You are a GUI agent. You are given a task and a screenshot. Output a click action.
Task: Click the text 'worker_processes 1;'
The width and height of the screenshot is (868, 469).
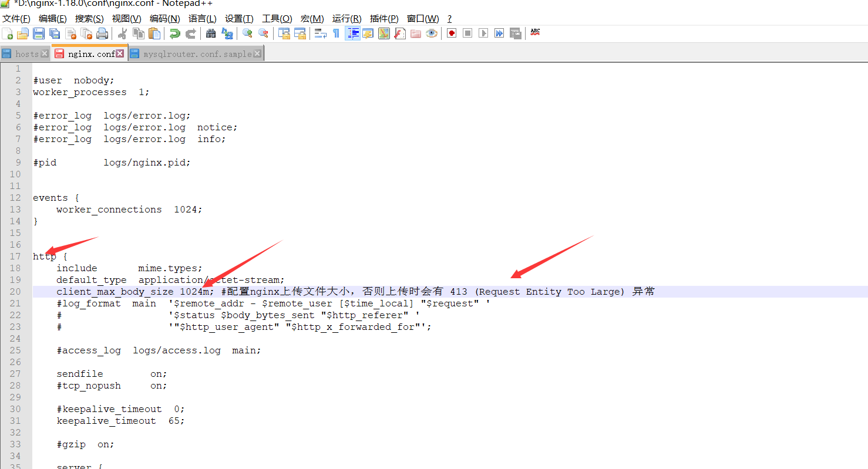point(91,92)
